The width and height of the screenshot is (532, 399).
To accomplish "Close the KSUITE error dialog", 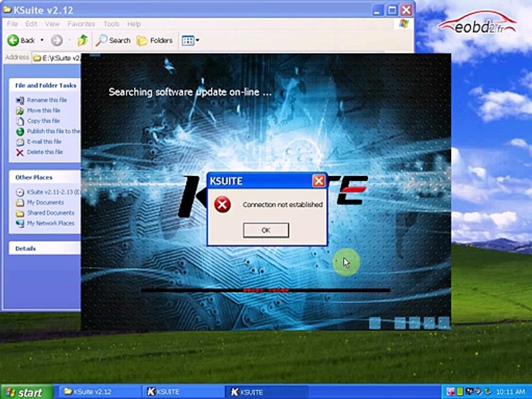I will click(x=318, y=181).
